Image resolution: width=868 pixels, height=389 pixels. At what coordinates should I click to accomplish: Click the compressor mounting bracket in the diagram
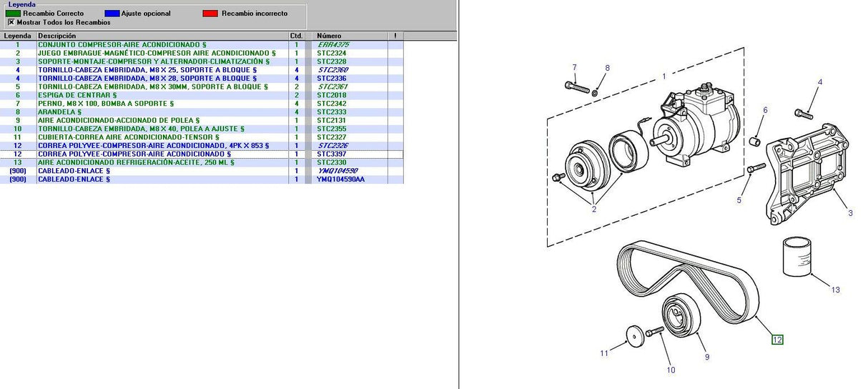(x=807, y=182)
